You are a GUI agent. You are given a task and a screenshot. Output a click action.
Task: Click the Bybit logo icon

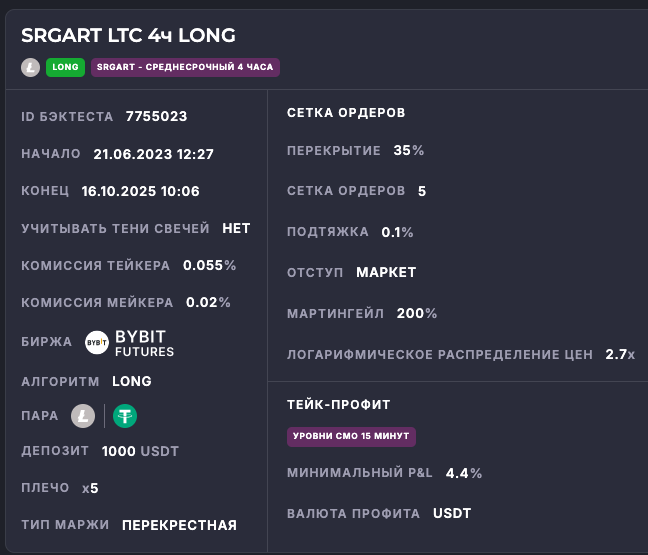97,342
